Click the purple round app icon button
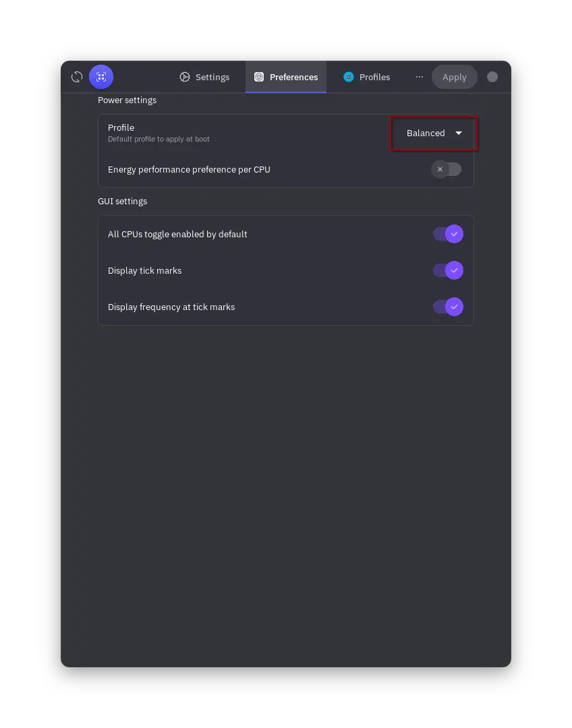Image resolution: width=572 pixels, height=728 pixels. (x=101, y=77)
